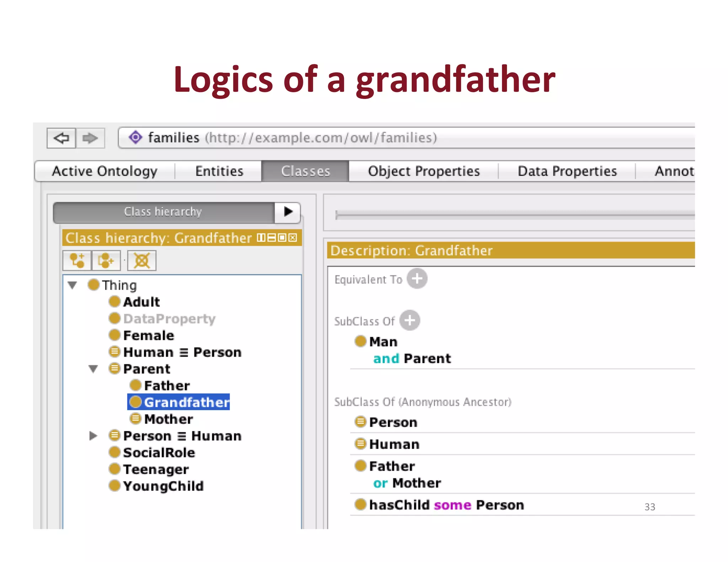
Task: Select Father class in the hierarchy tree
Action: [160, 385]
